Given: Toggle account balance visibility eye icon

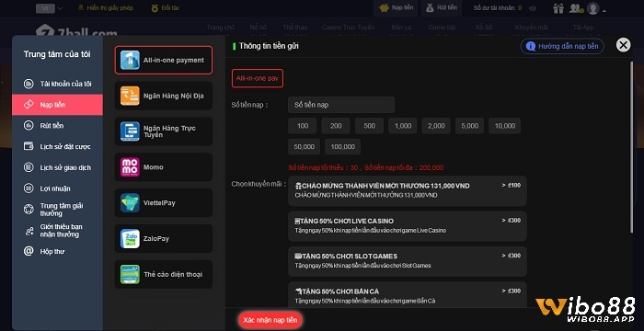Looking at the screenshot, I should [533, 8].
